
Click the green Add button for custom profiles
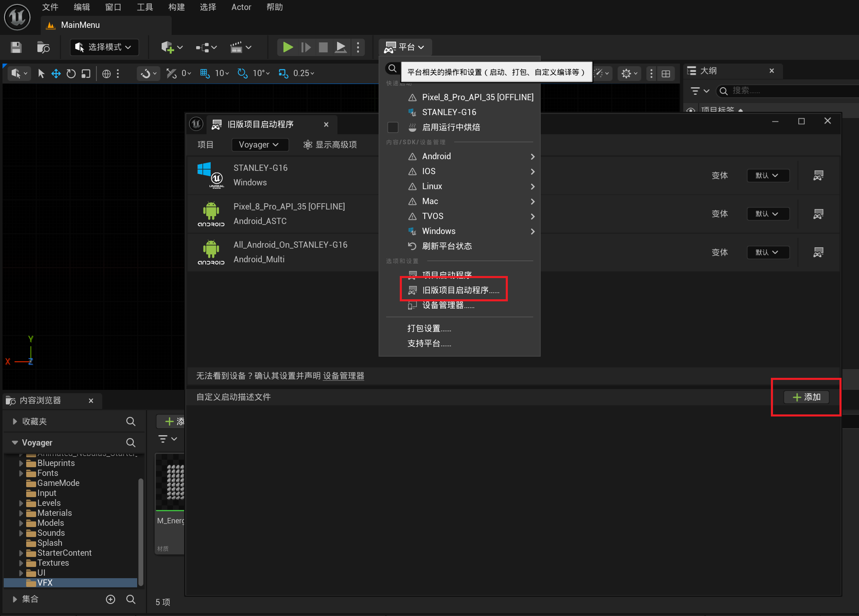tap(806, 397)
